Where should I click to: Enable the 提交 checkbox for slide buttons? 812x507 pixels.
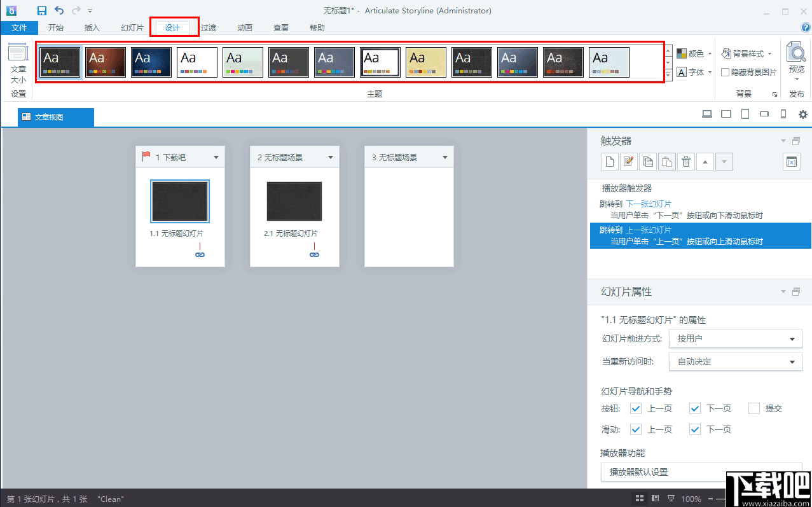tap(754, 408)
